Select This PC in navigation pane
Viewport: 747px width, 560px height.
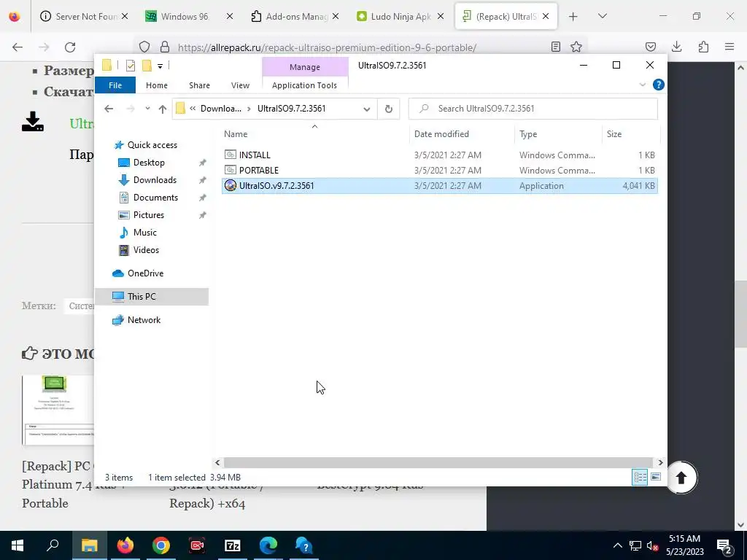pyautogui.click(x=142, y=297)
